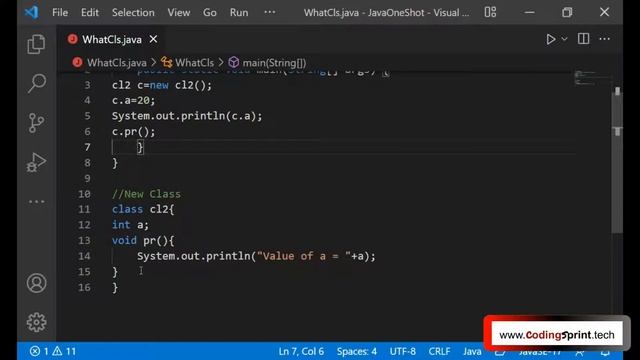Open the errors and warnings indicator in the status bar
The height and width of the screenshot is (360, 640).
[53, 351]
